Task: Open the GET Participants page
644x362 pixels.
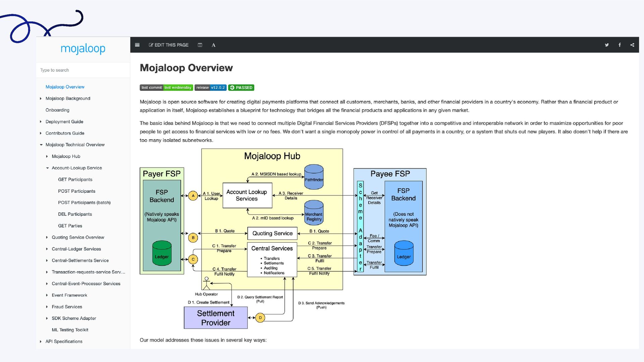Action: [75, 180]
